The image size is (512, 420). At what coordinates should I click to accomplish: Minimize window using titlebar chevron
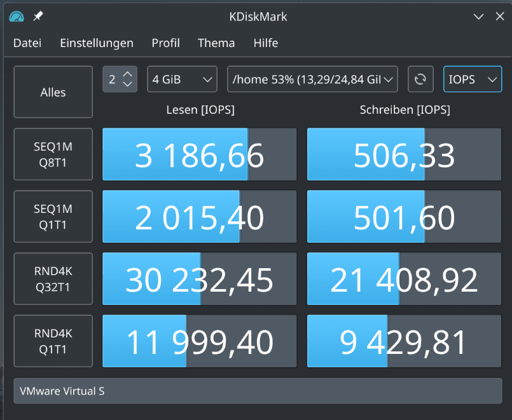(479, 17)
